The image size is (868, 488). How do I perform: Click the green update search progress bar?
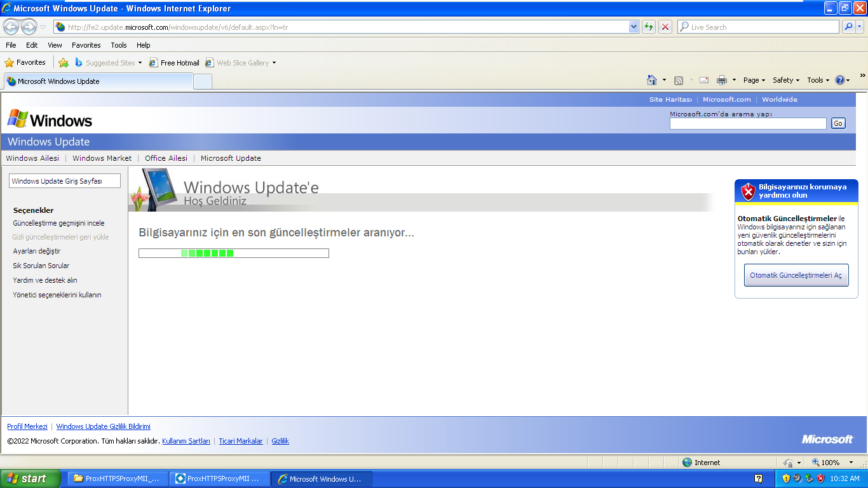click(x=234, y=253)
